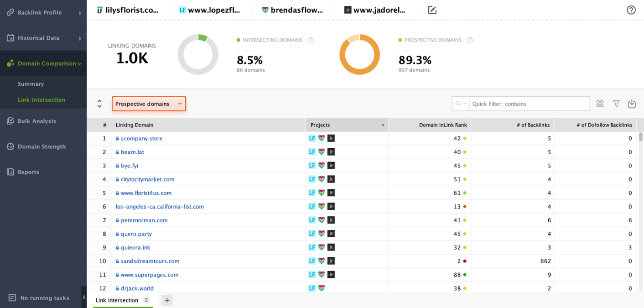Open the Domain Strength section

coord(43,146)
